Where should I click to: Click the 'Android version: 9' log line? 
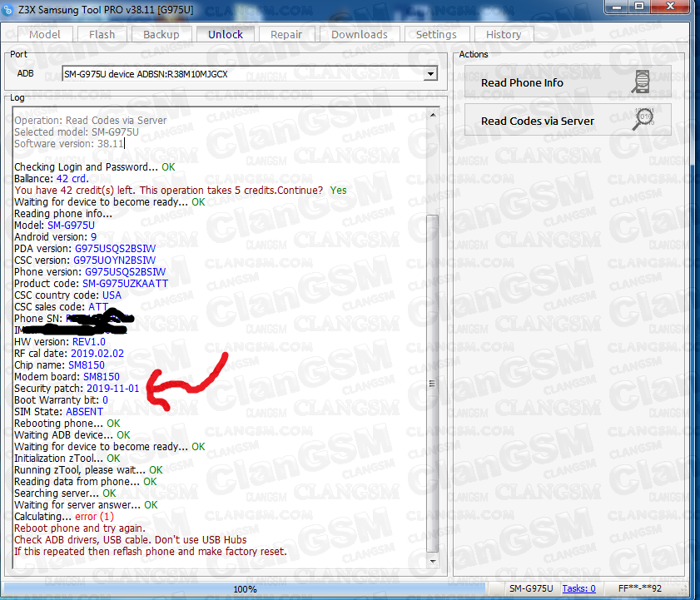[x=56, y=237]
